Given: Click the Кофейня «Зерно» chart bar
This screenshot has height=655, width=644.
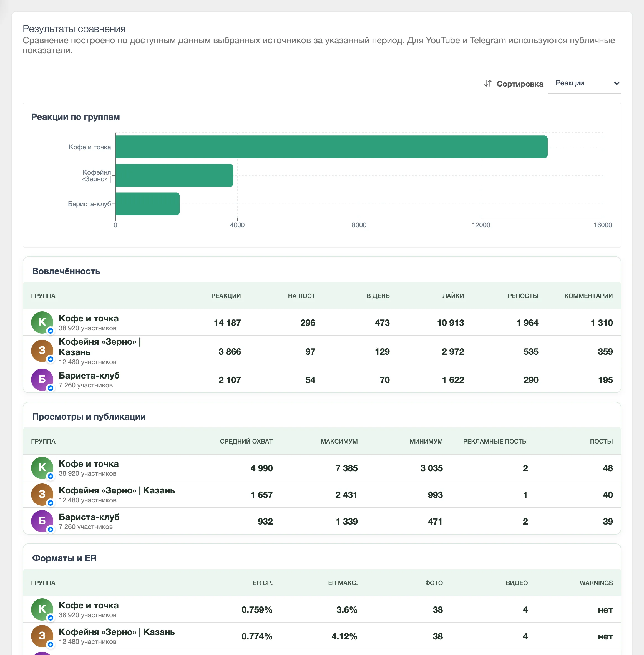Looking at the screenshot, I should pos(174,175).
